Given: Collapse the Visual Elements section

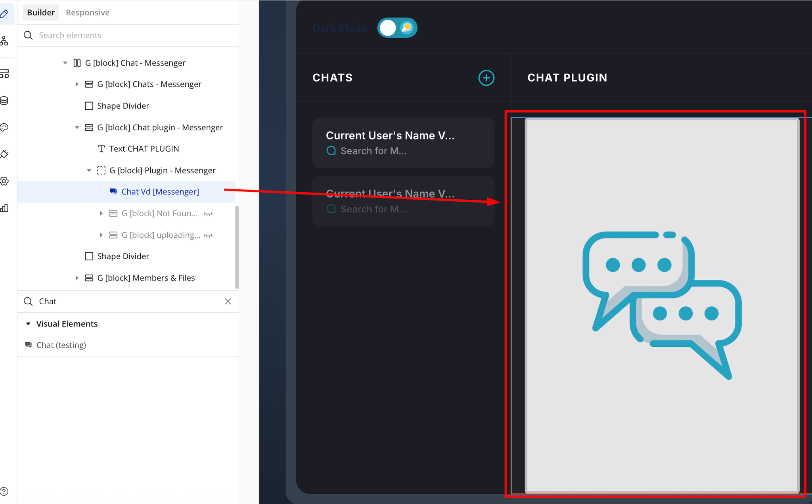Looking at the screenshot, I should point(28,324).
